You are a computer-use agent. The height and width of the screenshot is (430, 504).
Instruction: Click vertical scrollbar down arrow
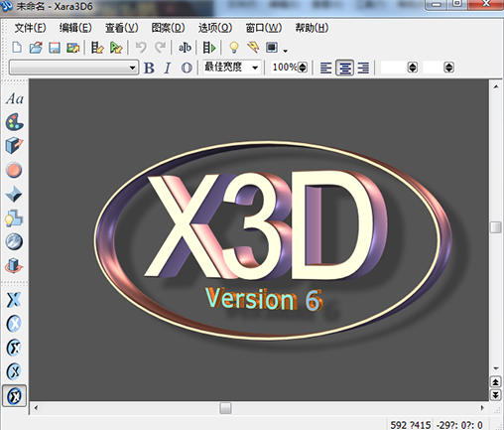pyautogui.click(x=496, y=368)
